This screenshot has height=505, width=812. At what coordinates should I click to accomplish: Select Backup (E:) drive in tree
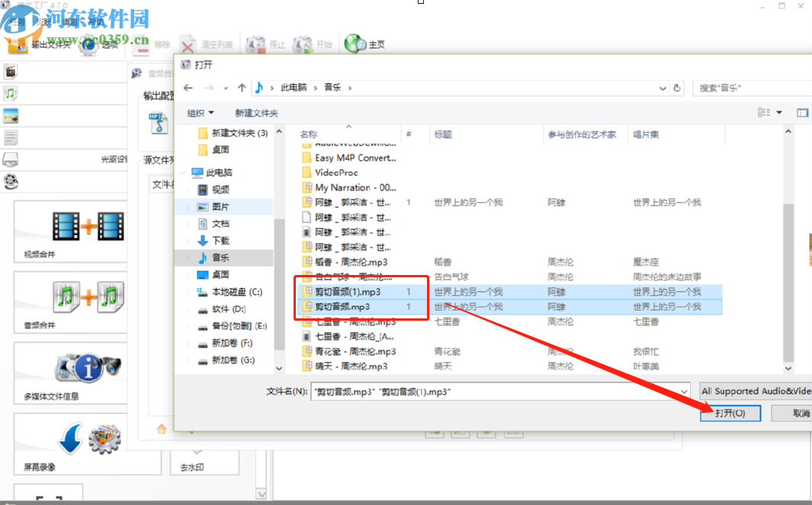(x=239, y=326)
